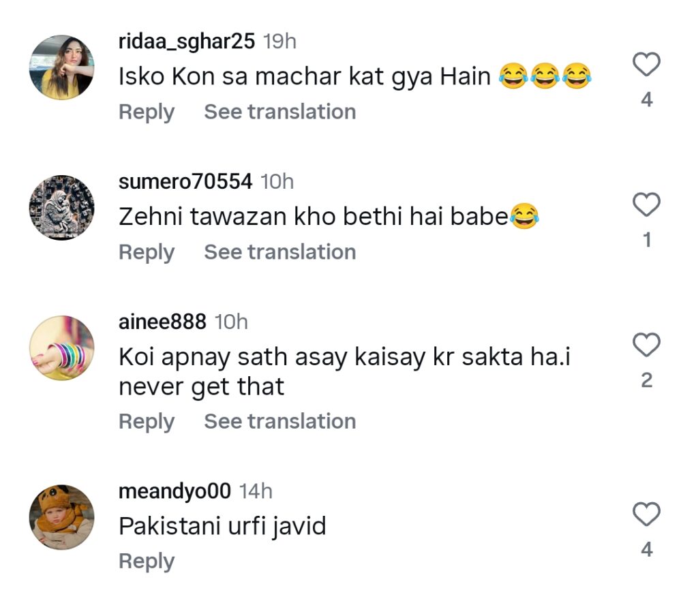
Task: Reply to ridaa_sghar25's comment
Action: coord(146,111)
